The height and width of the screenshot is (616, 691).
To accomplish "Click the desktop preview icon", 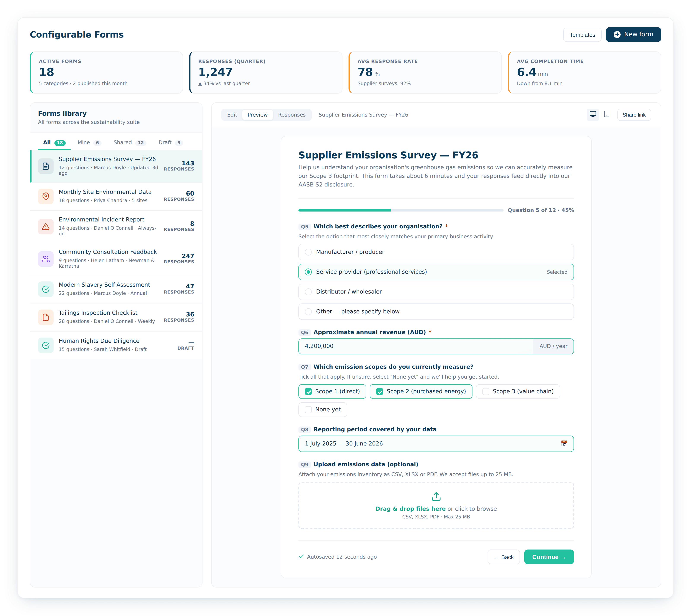I will point(593,114).
